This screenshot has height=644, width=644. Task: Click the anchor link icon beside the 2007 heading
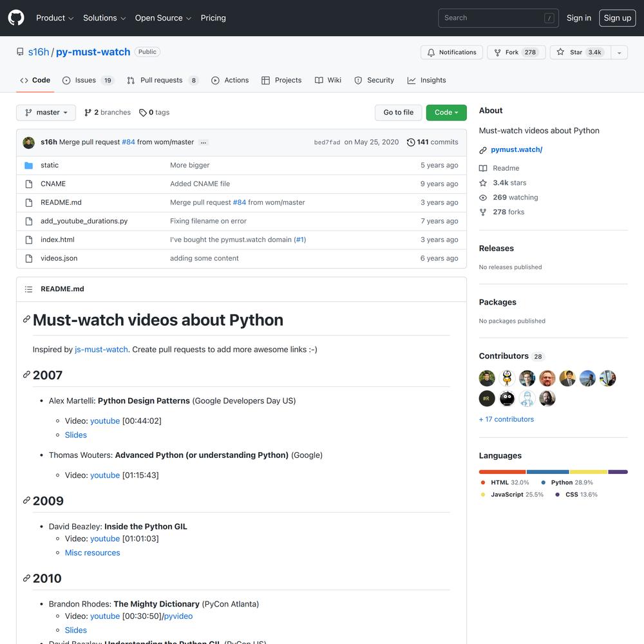[x=26, y=375]
